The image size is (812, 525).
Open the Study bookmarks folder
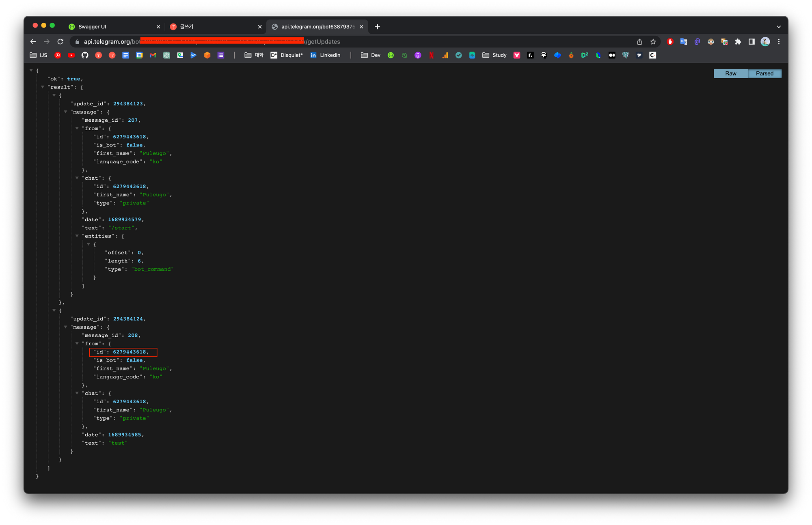495,55
